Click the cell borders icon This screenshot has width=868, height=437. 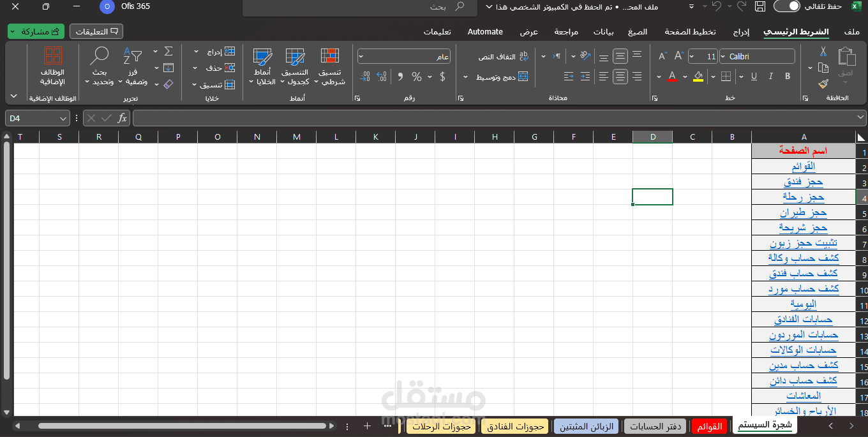[x=726, y=77]
